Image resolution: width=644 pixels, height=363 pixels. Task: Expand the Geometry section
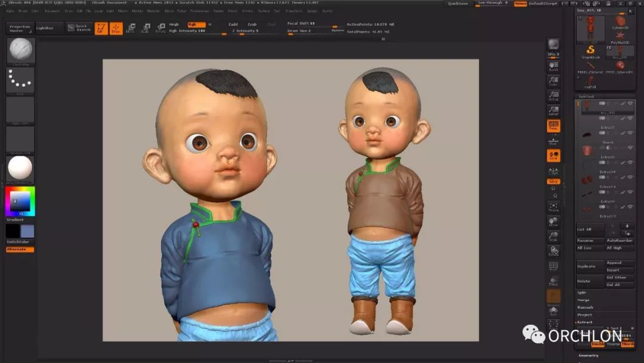pyautogui.click(x=587, y=355)
